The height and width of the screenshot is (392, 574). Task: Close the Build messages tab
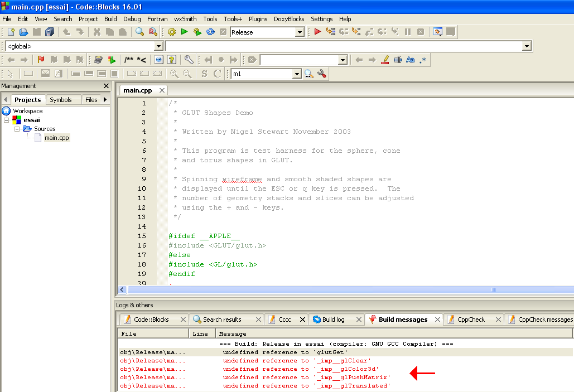437,320
